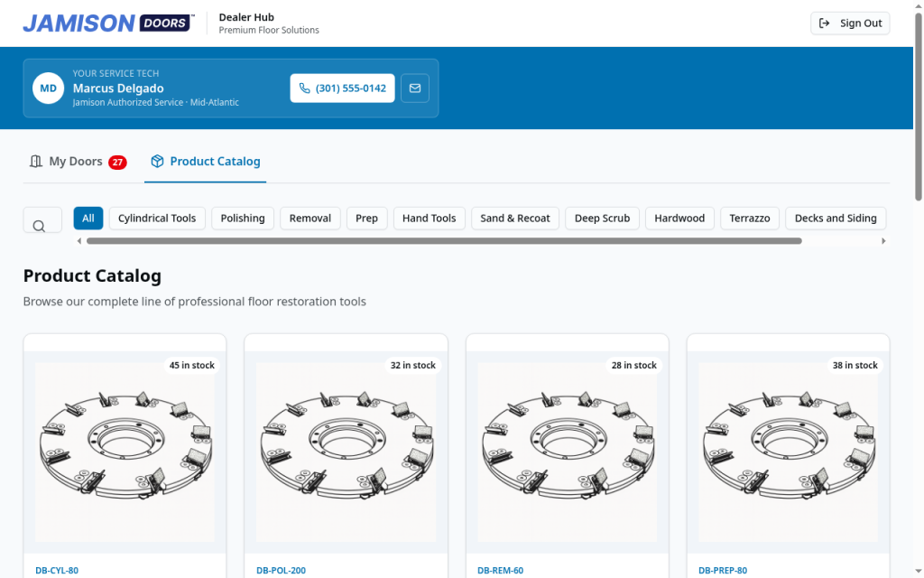This screenshot has height=578, width=924.
Task: Filter by Hardwood category
Action: click(679, 219)
